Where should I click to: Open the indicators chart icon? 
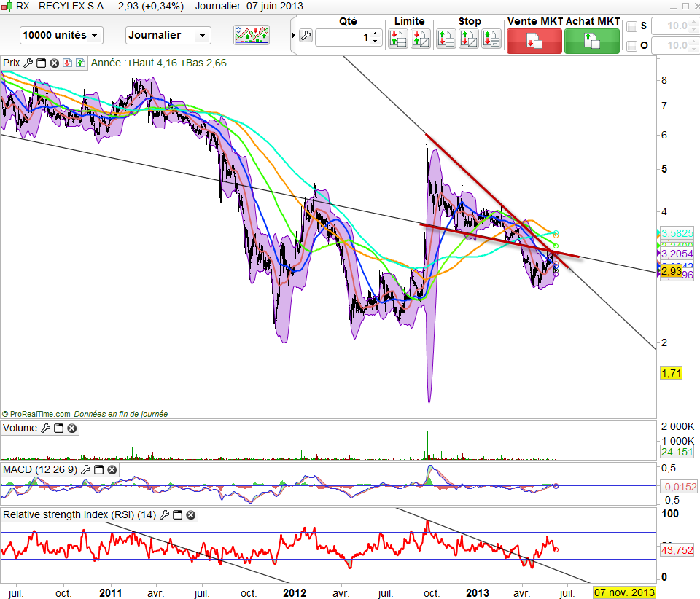pos(252,35)
